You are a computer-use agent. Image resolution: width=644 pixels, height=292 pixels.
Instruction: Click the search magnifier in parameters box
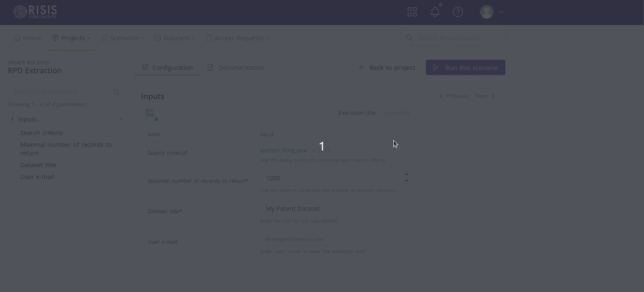(x=117, y=92)
